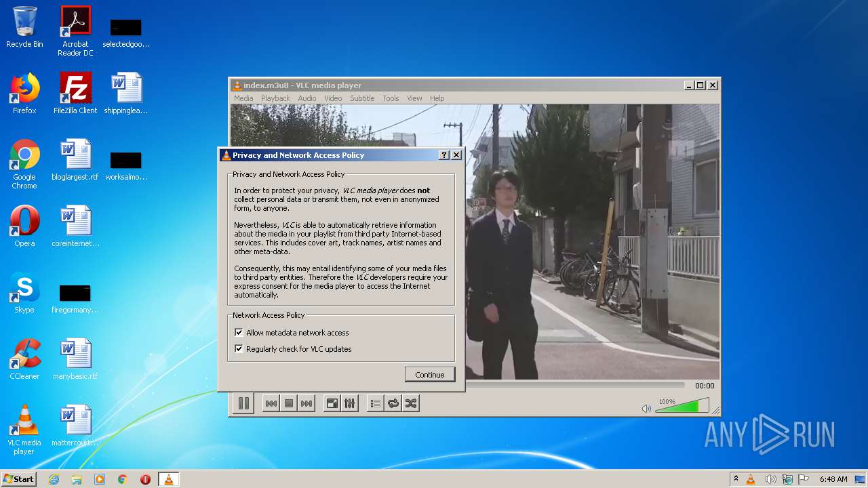Select the Firefox desktop shortcut
The image size is (868, 488).
coord(24,94)
